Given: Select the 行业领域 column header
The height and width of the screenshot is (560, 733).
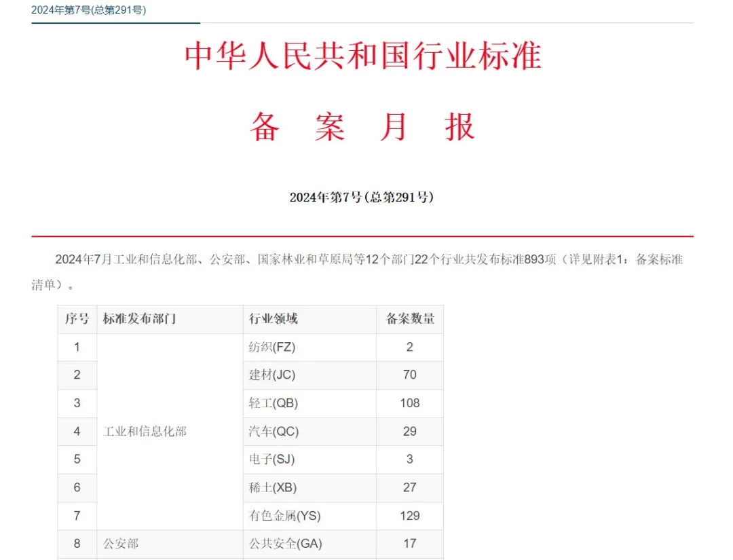Looking at the screenshot, I should point(274,319).
